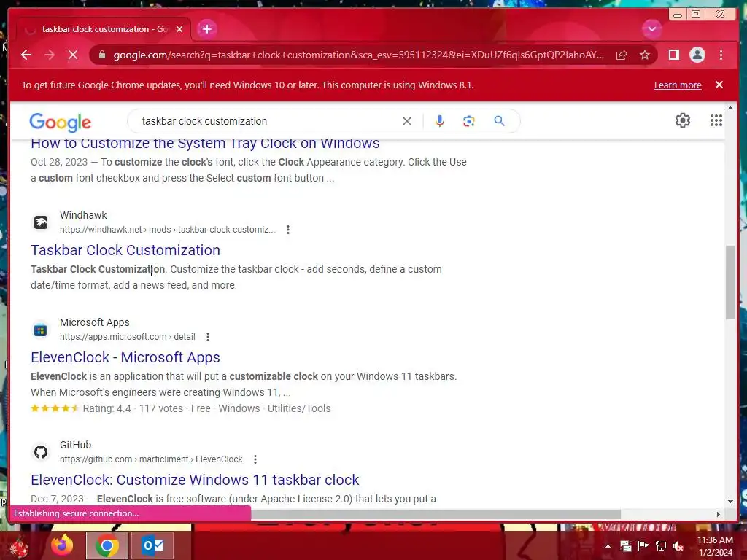
Task: Open Google quick settings gear
Action: click(x=683, y=120)
